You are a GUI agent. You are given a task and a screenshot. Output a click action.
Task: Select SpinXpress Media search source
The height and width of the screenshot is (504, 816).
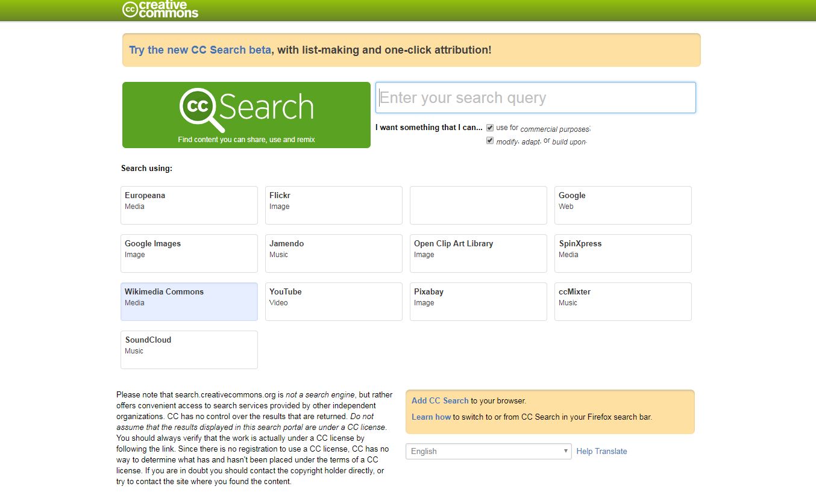(x=623, y=253)
